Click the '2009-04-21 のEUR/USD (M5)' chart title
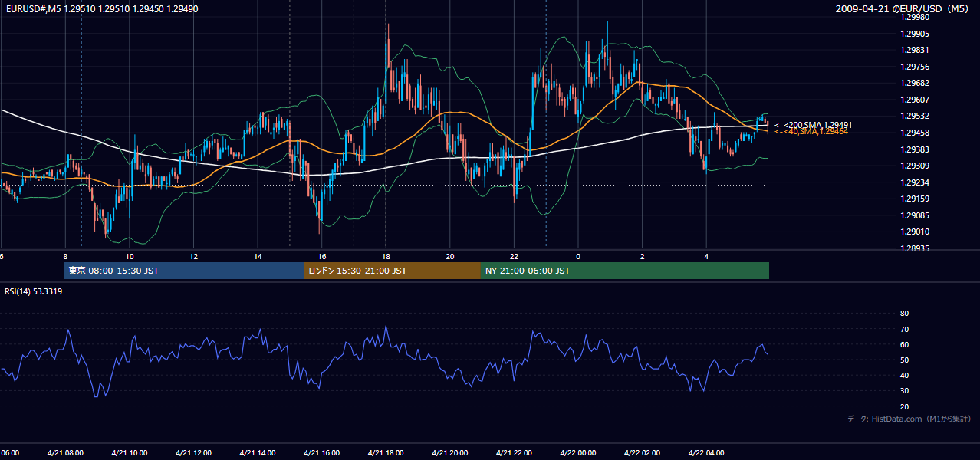980x460 pixels. [x=903, y=9]
